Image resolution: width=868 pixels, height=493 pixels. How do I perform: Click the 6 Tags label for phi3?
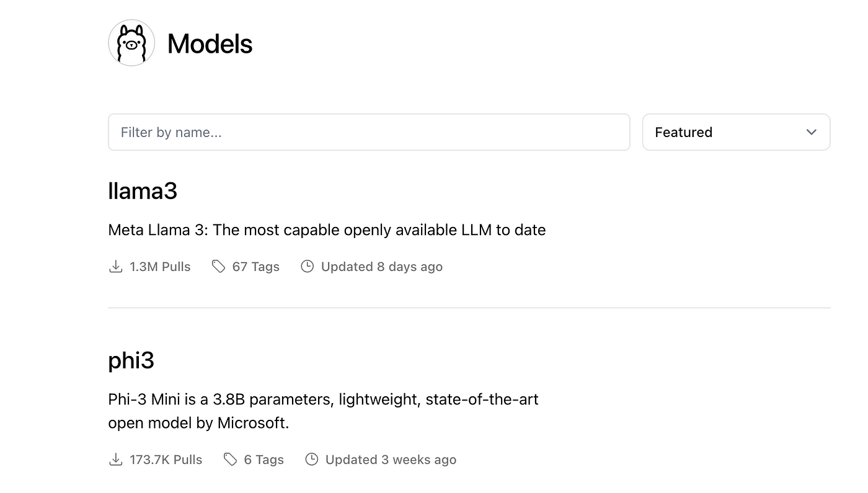(263, 460)
